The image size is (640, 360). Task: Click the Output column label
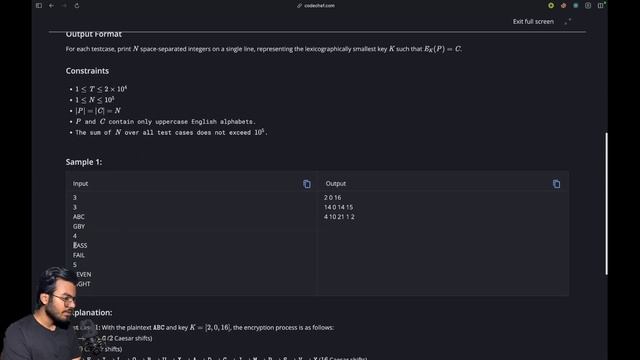point(336,184)
